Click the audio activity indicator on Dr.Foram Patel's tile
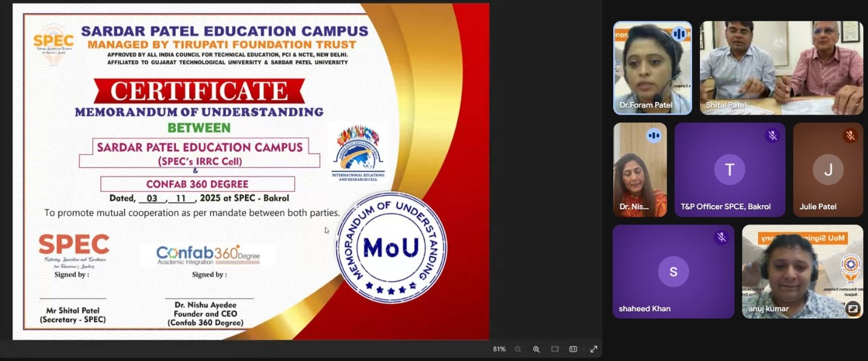868x361 pixels. (679, 34)
